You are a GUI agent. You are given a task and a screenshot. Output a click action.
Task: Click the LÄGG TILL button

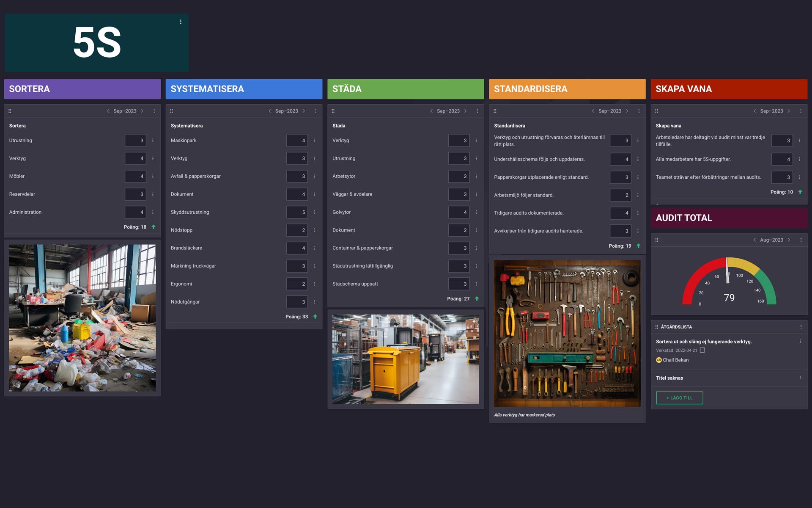click(x=679, y=398)
